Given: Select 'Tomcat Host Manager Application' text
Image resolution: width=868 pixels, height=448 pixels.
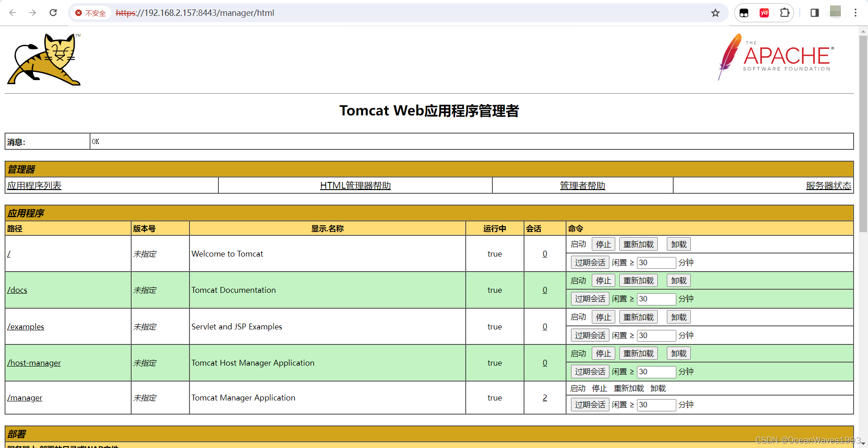Looking at the screenshot, I should (253, 363).
